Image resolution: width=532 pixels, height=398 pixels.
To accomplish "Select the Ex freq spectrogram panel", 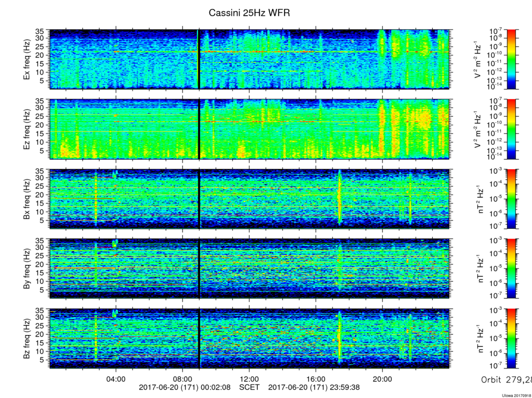I will click(x=249, y=59).
